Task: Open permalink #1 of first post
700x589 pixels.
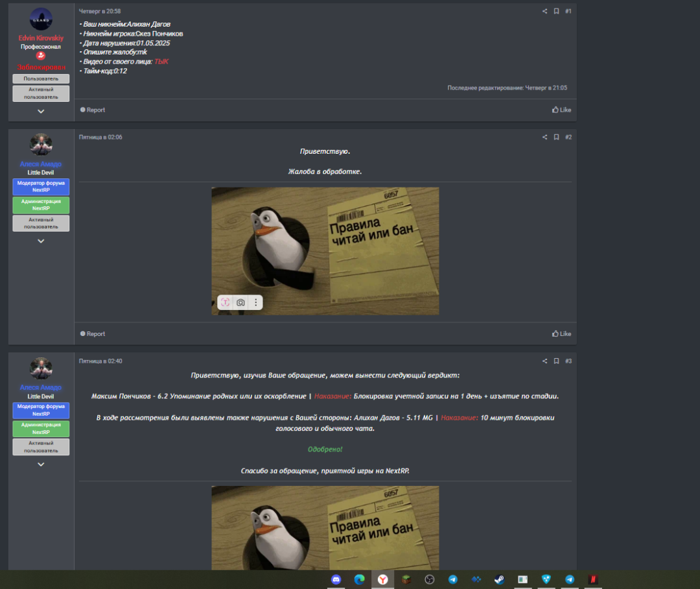Action: pyautogui.click(x=568, y=11)
